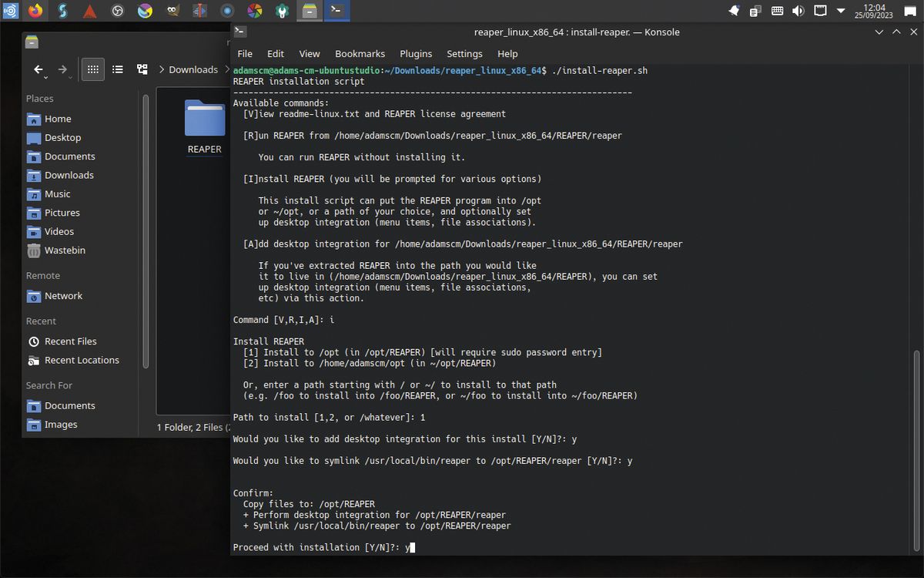Click the split view icon in Dolphin's toolbar
The image size is (924, 578).
click(x=142, y=69)
